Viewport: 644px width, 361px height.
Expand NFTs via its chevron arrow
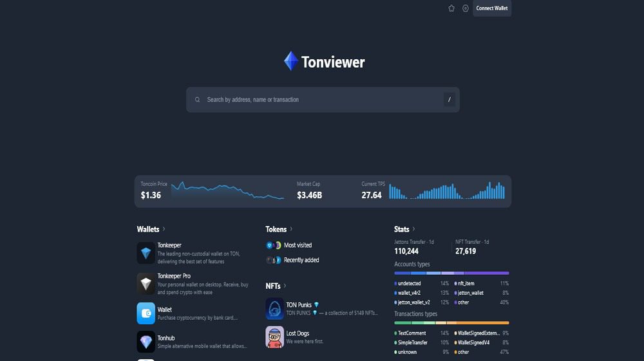285,286
